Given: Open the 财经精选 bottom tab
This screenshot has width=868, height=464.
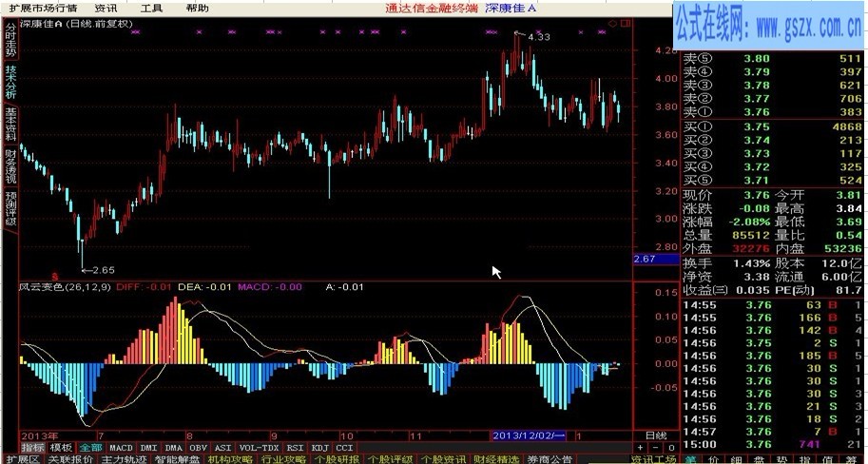Looking at the screenshot, I should click(x=496, y=459).
